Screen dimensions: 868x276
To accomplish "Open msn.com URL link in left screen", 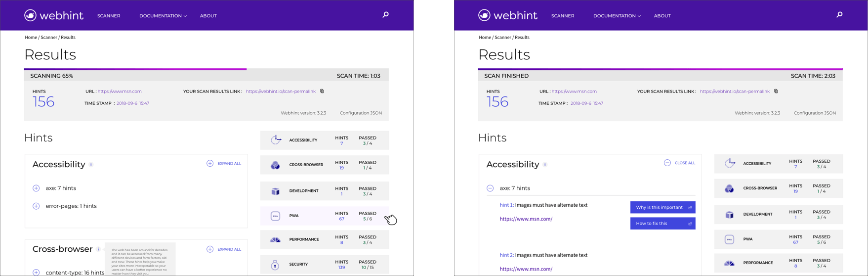I will pyautogui.click(x=120, y=91).
